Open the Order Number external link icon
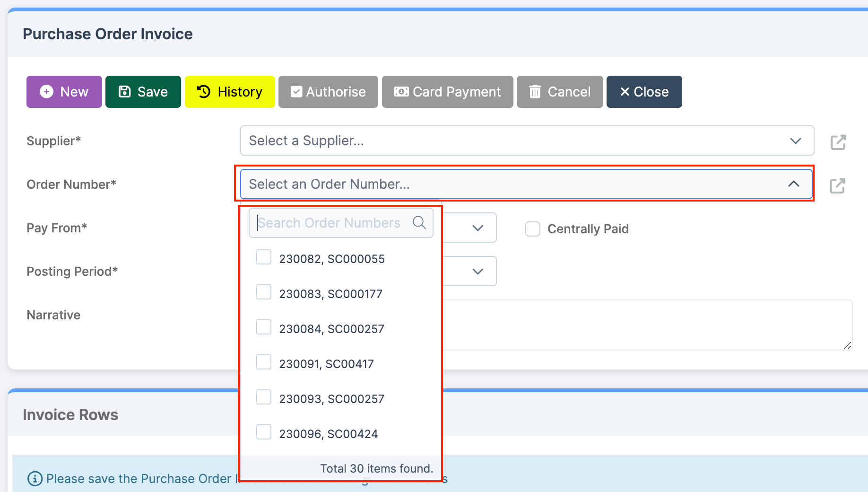868x492 pixels. click(837, 185)
